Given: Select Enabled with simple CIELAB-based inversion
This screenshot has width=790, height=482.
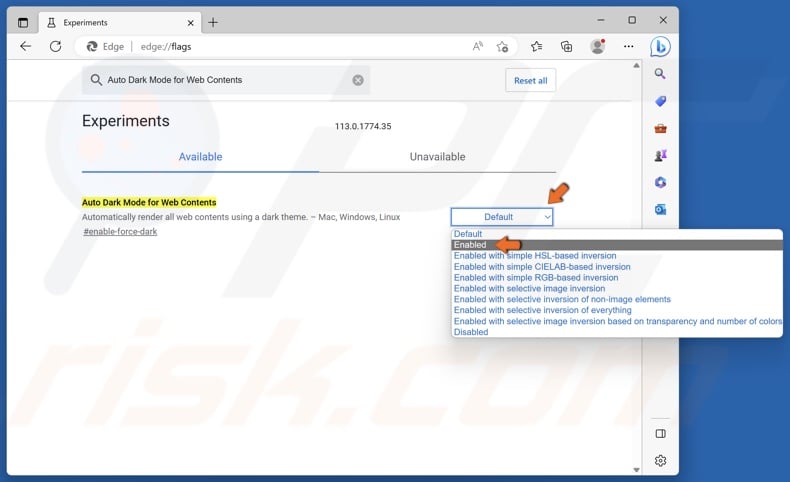Looking at the screenshot, I should coord(617,267).
